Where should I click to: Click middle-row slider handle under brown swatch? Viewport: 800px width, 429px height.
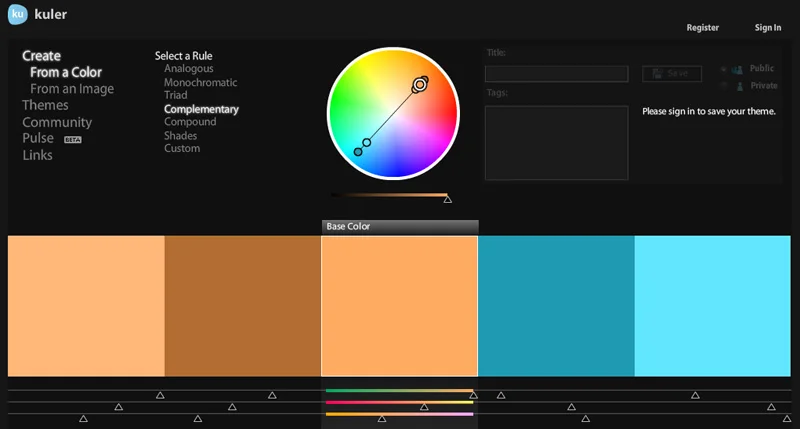[x=232, y=407]
